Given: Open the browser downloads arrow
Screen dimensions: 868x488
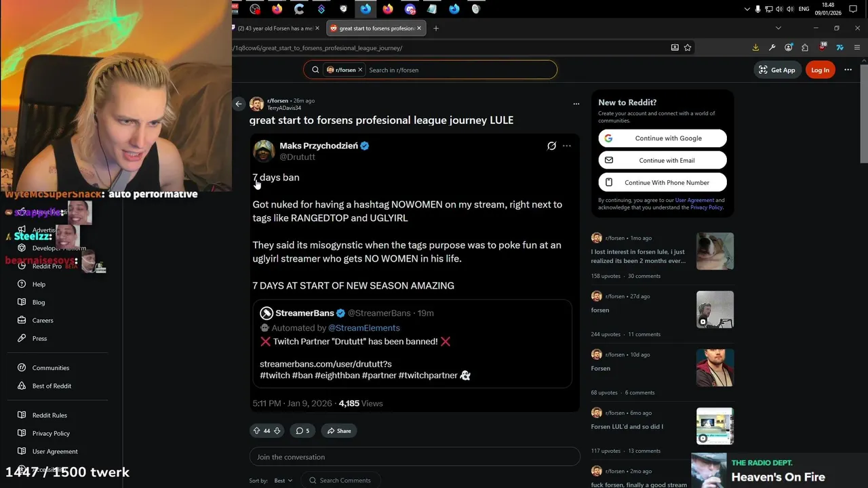Looking at the screenshot, I should tap(755, 47).
